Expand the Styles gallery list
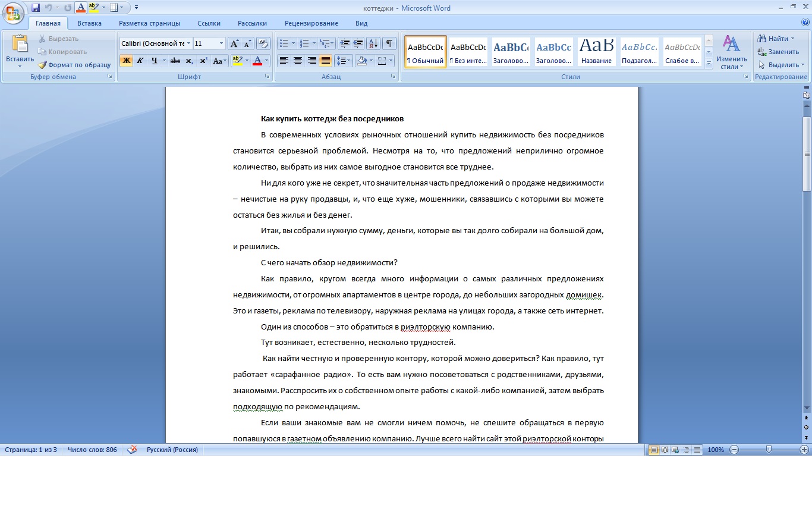The height and width of the screenshot is (524, 812). pyautogui.click(x=709, y=62)
